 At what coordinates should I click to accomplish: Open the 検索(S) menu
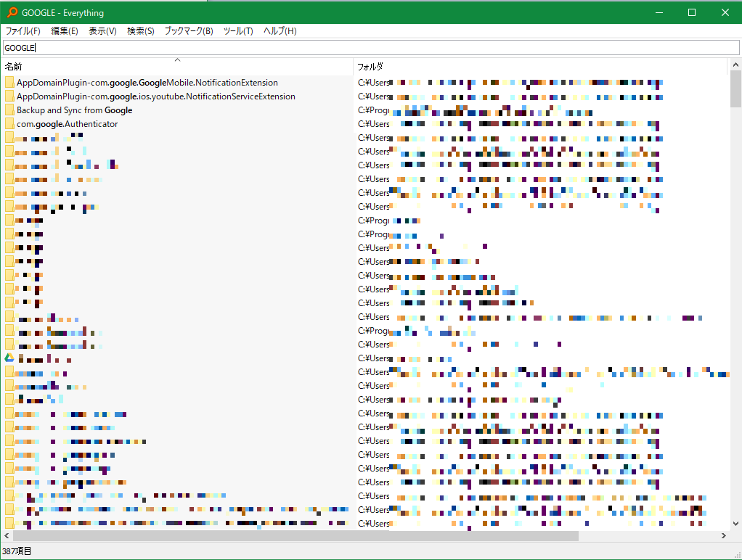[x=141, y=31]
